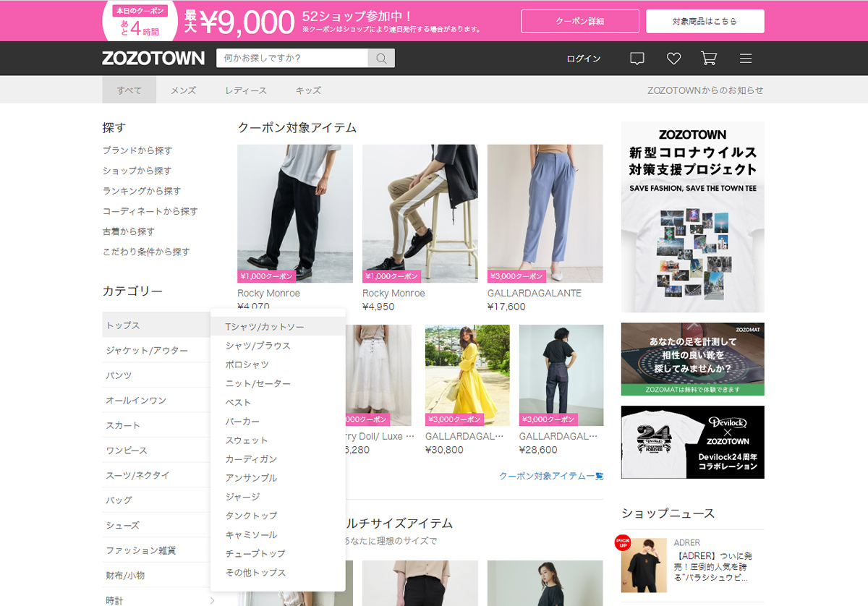Open the ZOZOMAT foot measurement banner
The height and width of the screenshot is (606, 868).
coord(693,359)
